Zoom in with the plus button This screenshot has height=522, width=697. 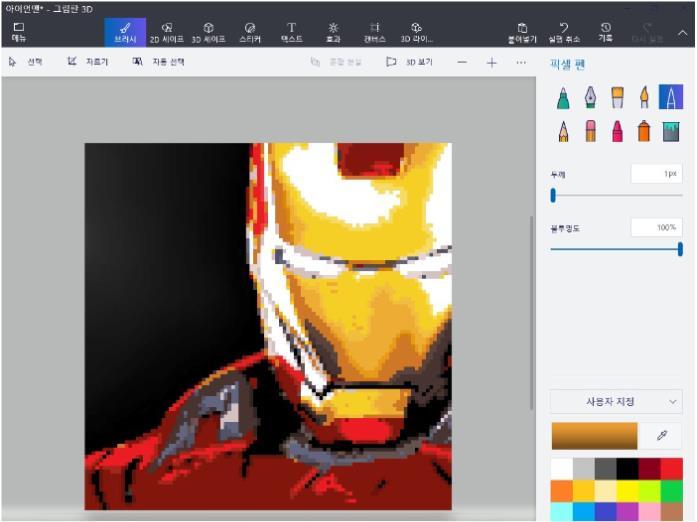point(492,63)
